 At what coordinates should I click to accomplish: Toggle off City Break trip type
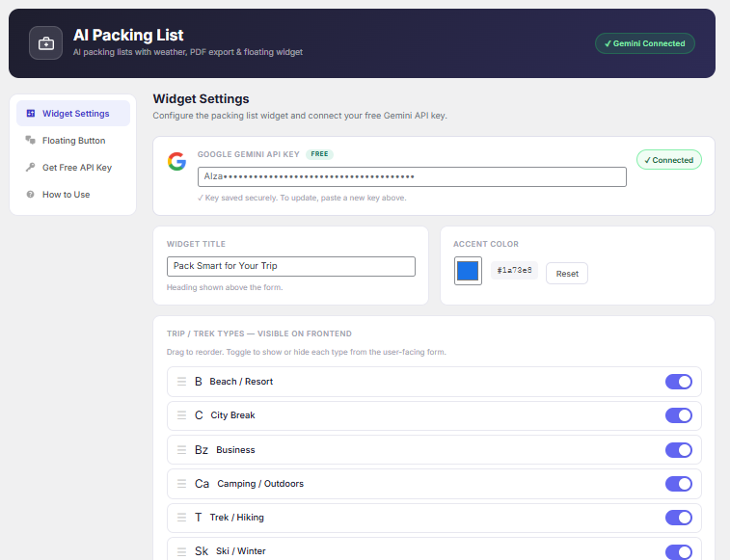[x=678, y=415]
